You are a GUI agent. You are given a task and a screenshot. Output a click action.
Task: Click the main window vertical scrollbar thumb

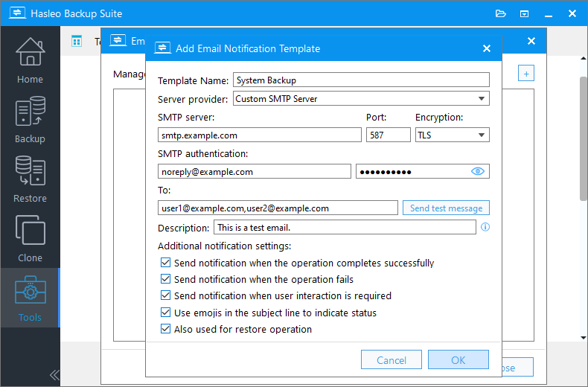pos(584,138)
